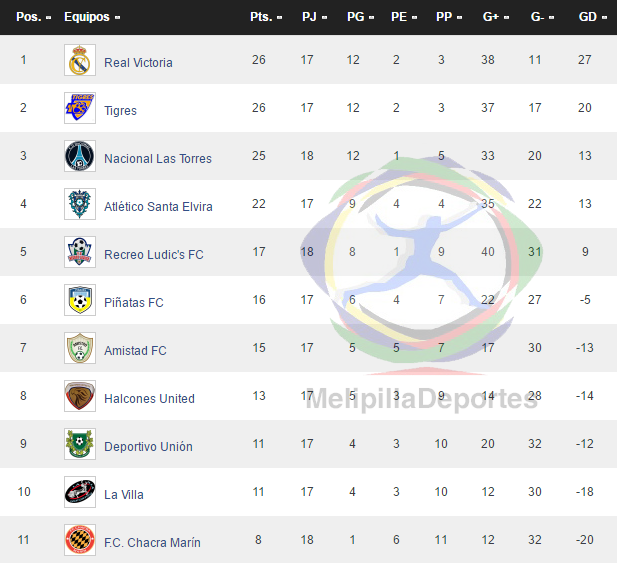618x563 pixels.
Task: Sort by the PJ matches played header
Action: (315, 17)
